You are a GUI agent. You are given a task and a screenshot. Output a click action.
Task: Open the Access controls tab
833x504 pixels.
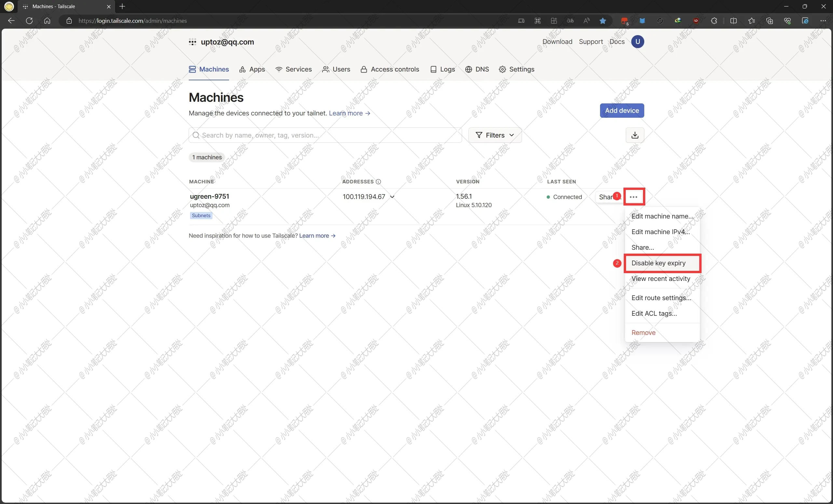click(390, 69)
